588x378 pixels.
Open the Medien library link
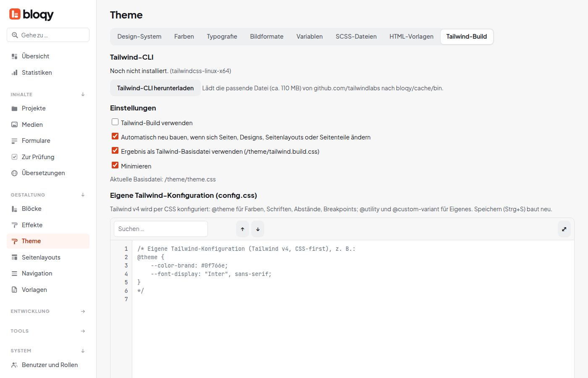(48, 125)
